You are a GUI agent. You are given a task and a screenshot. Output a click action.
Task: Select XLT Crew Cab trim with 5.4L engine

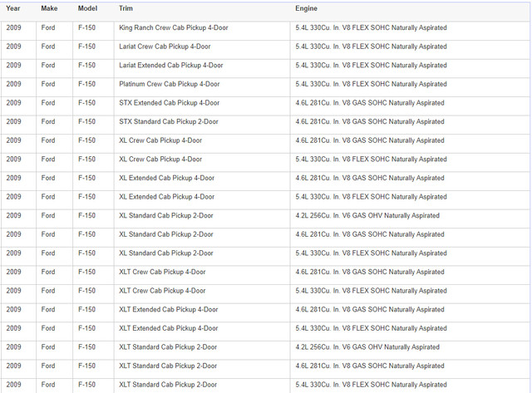click(x=162, y=291)
